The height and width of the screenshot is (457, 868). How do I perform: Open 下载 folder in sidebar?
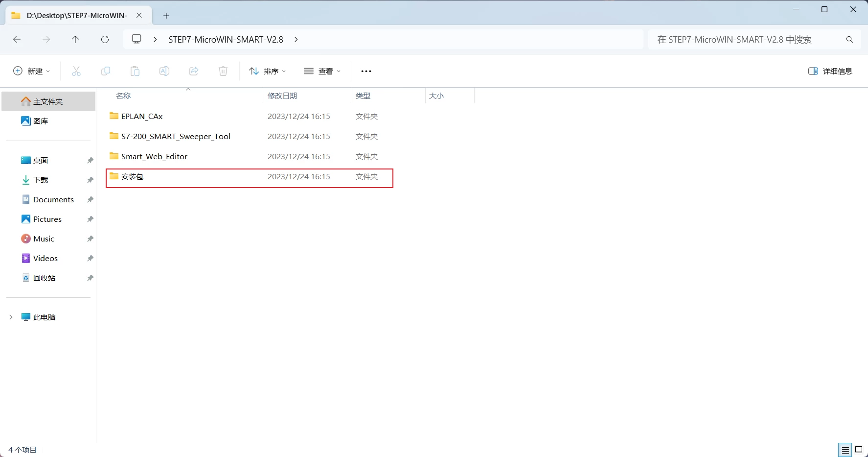[48, 180]
